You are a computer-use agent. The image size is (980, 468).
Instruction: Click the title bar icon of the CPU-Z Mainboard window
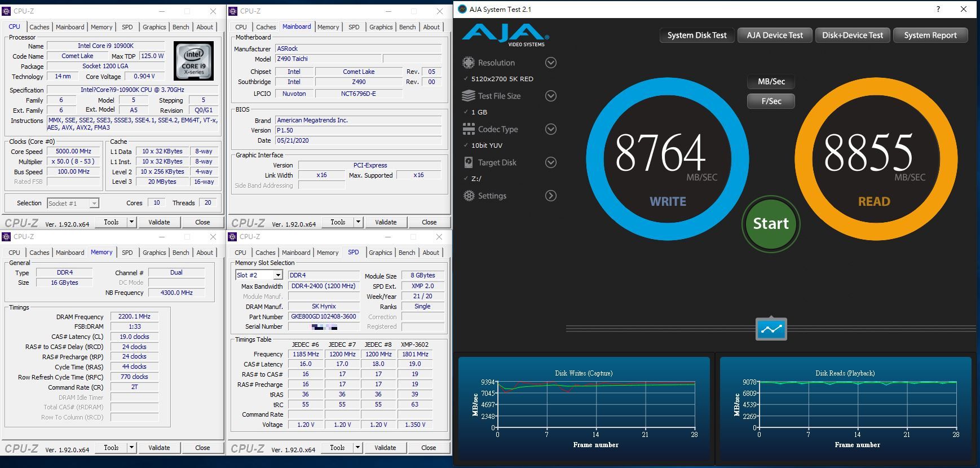point(233,11)
